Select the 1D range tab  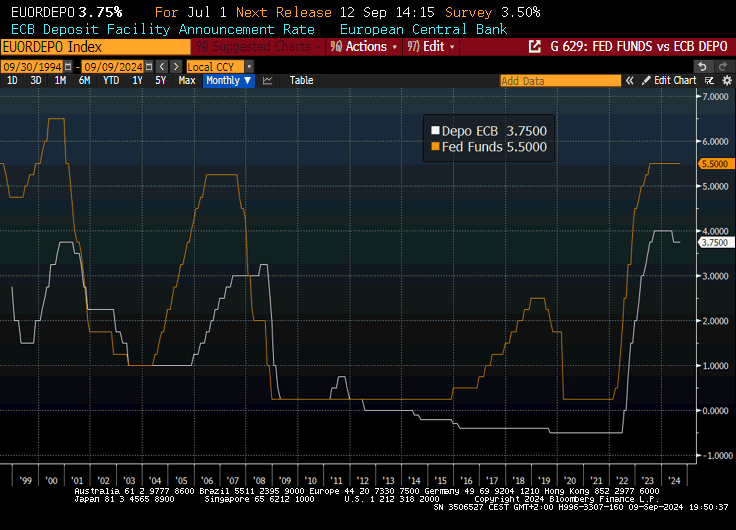click(x=12, y=80)
